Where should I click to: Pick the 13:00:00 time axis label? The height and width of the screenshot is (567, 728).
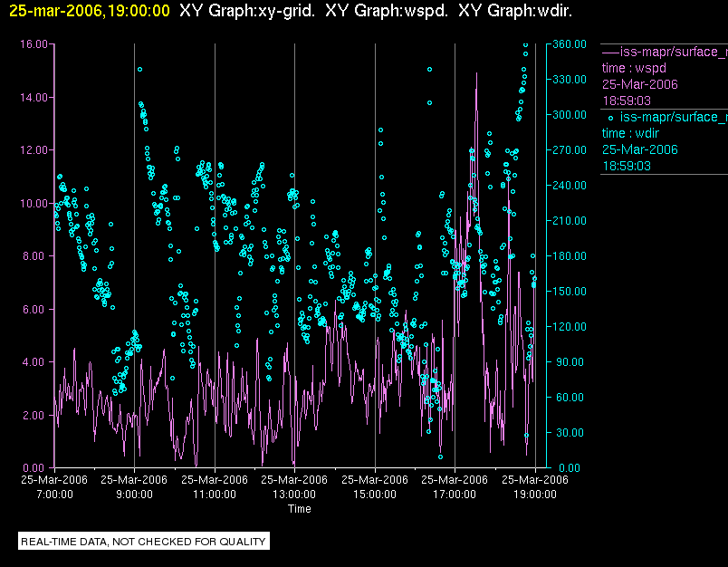pyautogui.click(x=294, y=495)
